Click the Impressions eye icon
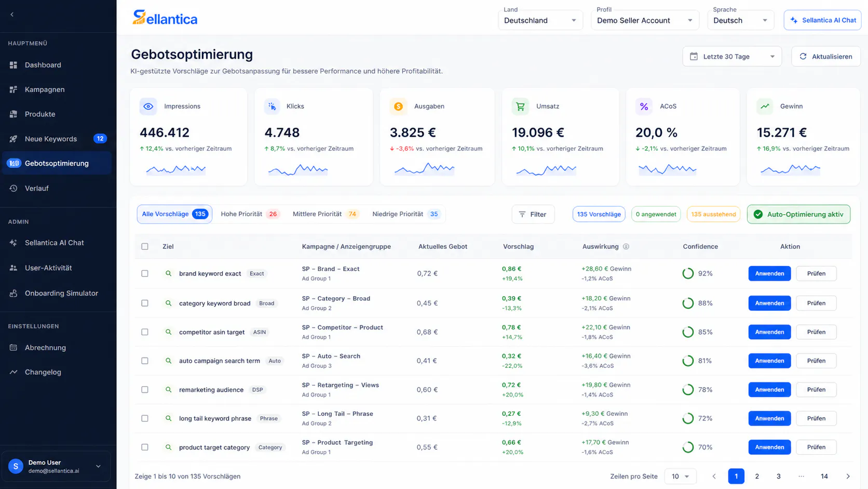 coord(148,107)
